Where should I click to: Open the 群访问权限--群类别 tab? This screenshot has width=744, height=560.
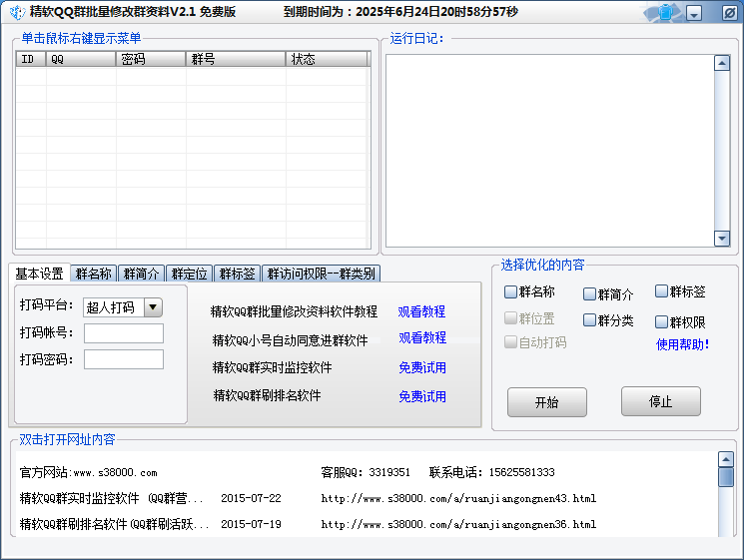(x=321, y=274)
